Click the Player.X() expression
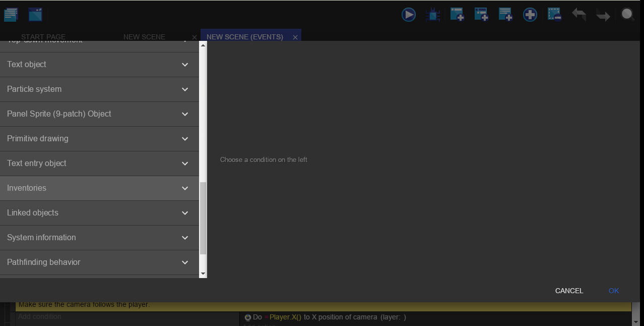Screen dimensions: 644x326 pyautogui.click(x=285, y=317)
